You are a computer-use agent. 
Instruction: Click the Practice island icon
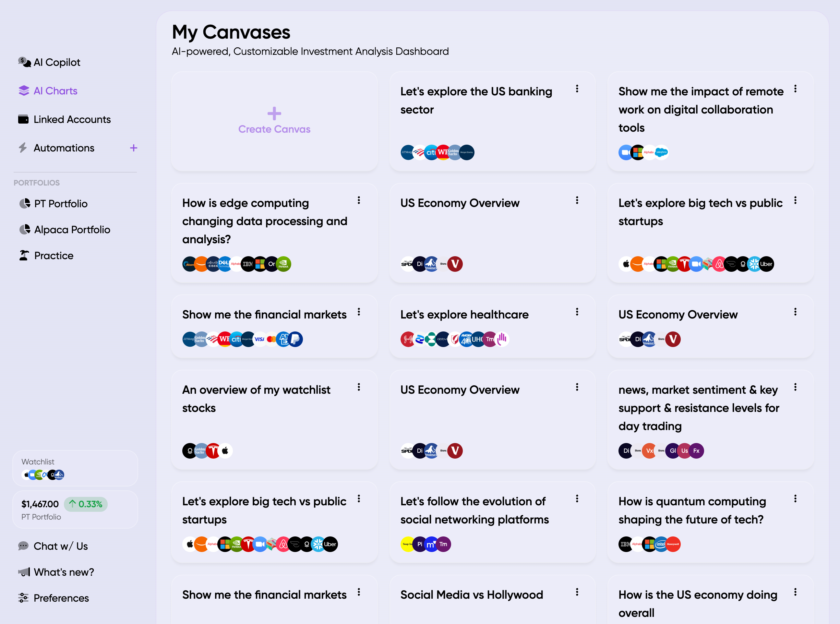pyautogui.click(x=24, y=255)
